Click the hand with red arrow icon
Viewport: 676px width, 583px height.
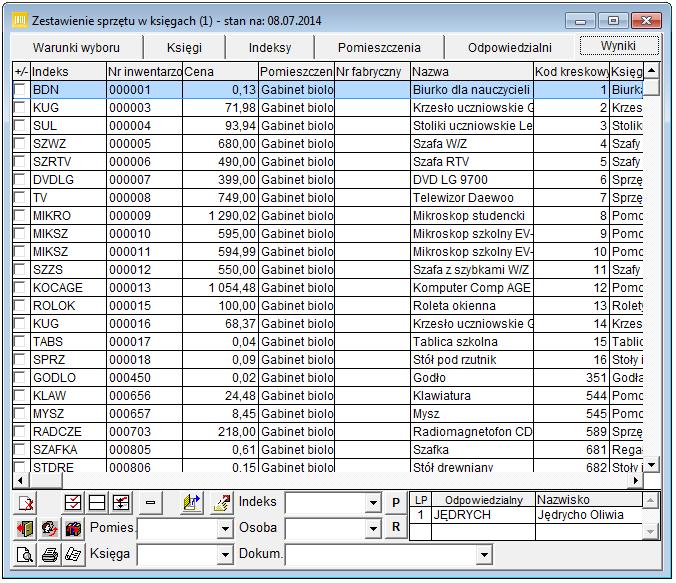tap(222, 503)
